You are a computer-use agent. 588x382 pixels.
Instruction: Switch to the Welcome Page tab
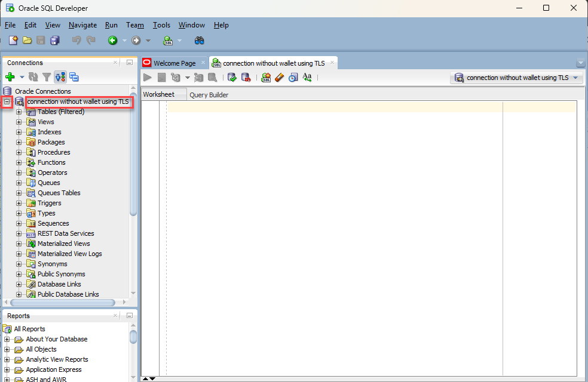pos(174,63)
